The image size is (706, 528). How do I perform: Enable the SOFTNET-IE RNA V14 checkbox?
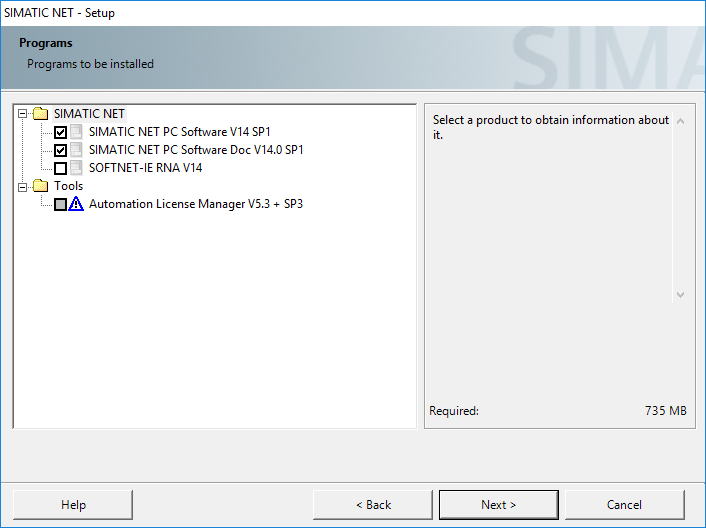click(61, 168)
